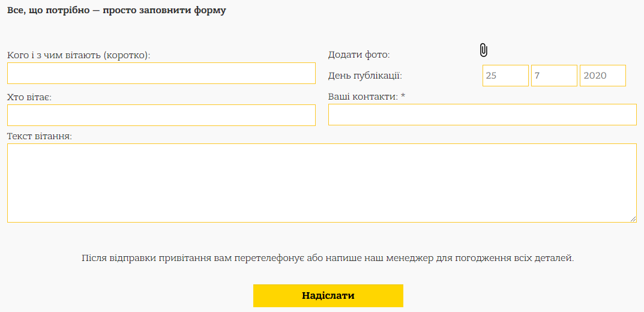Click the paperclip icon to attach a photo
This screenshot has height=312, width=644.
[483, 50]
